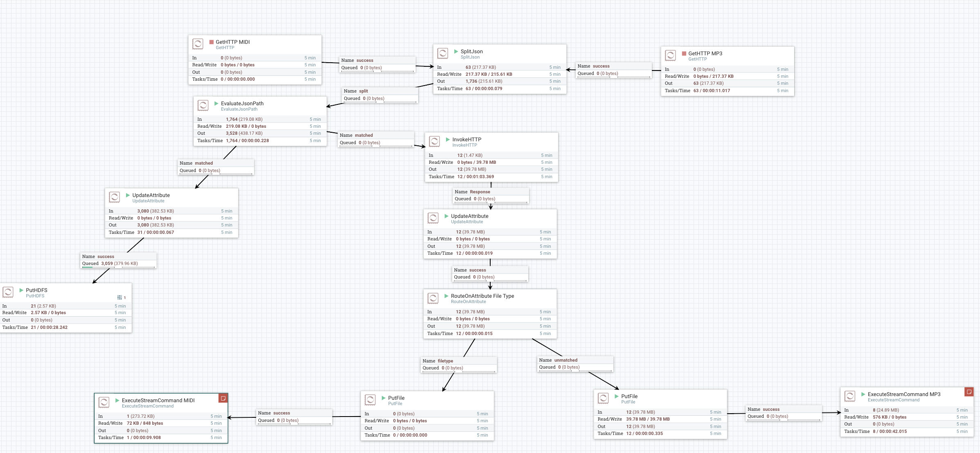Click the SplitJson processor icon
Image resolution: width=980 pixels, height=453 pixels.
point(442,53)
